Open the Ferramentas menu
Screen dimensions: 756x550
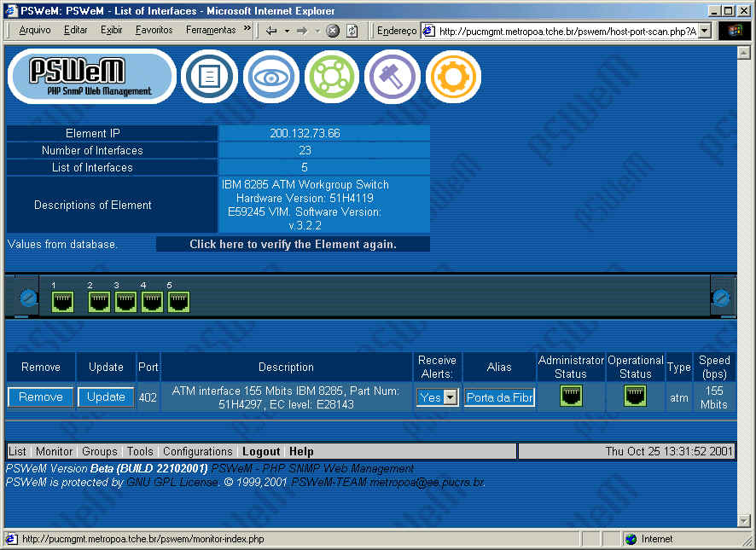point(210,30)
